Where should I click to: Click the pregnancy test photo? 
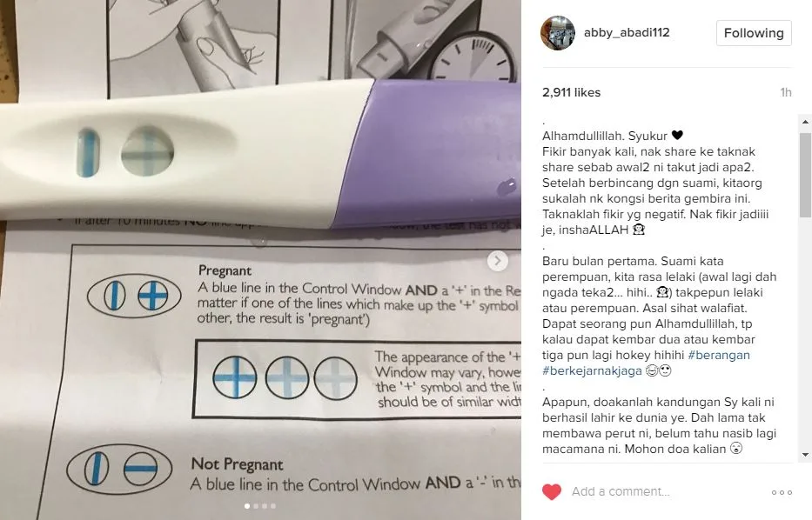click(260, 260)
